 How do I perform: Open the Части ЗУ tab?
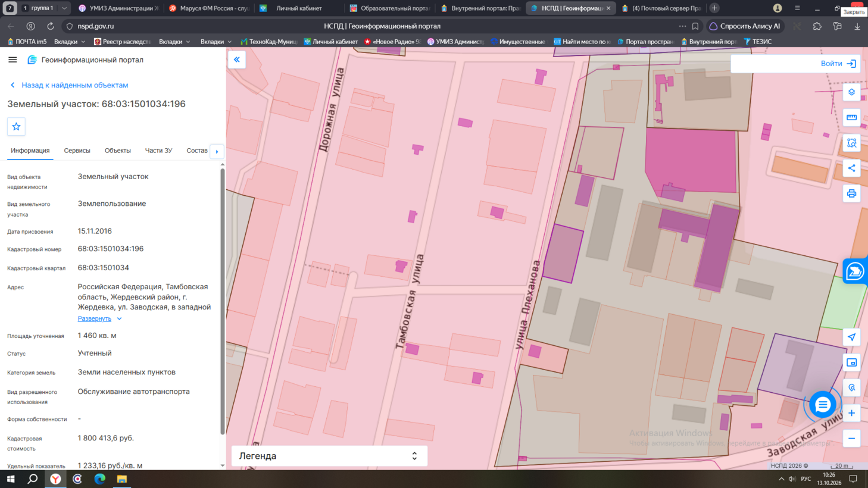(159, 151)
